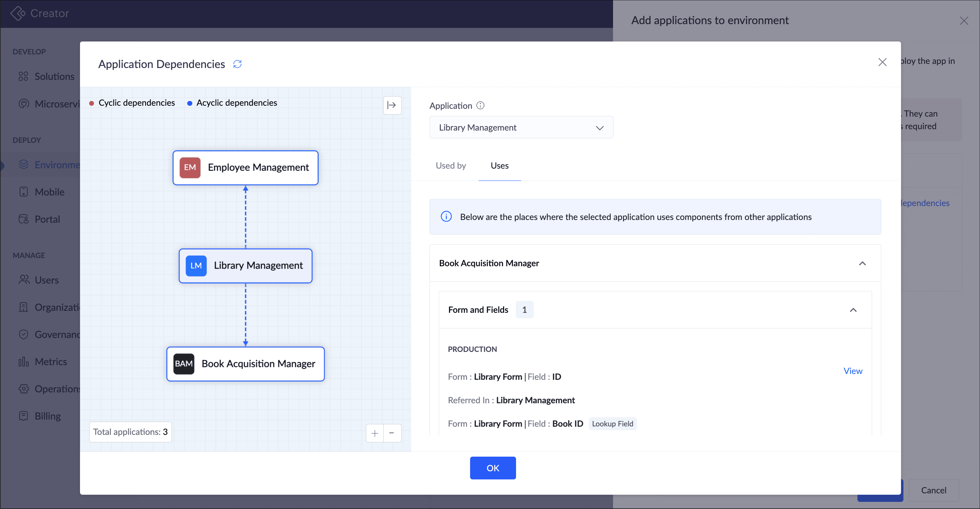Click the refresh dependencies icon
980x509 pixels.
237,64
